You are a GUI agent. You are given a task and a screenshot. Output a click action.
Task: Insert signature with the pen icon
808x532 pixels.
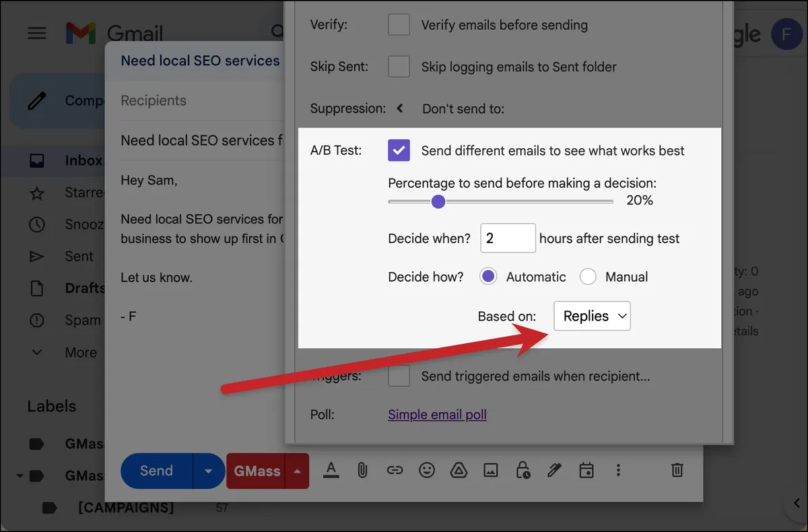(x=554, y=470)
